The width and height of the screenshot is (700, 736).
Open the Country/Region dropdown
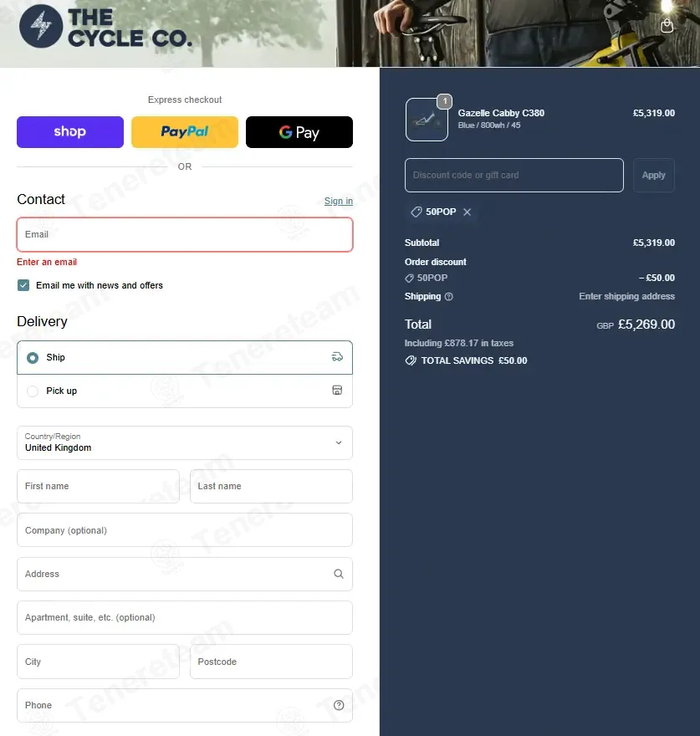click(x=185, y=442)
